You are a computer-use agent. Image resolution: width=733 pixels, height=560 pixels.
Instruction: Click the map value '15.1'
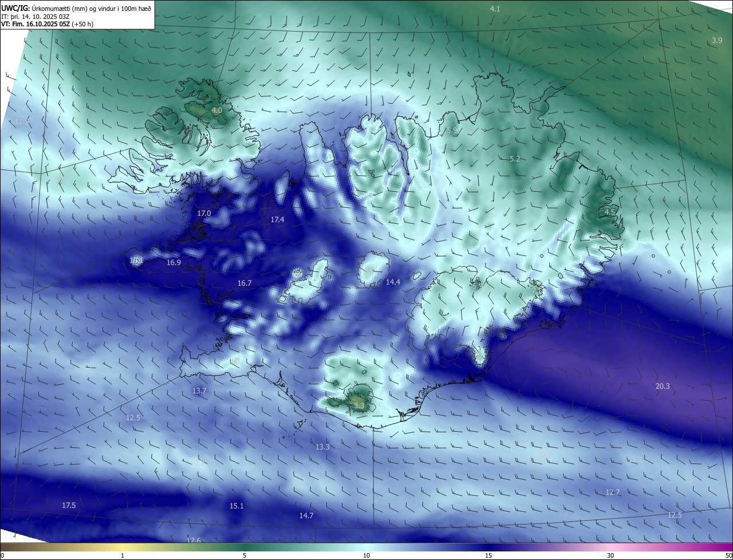(237, 506)
